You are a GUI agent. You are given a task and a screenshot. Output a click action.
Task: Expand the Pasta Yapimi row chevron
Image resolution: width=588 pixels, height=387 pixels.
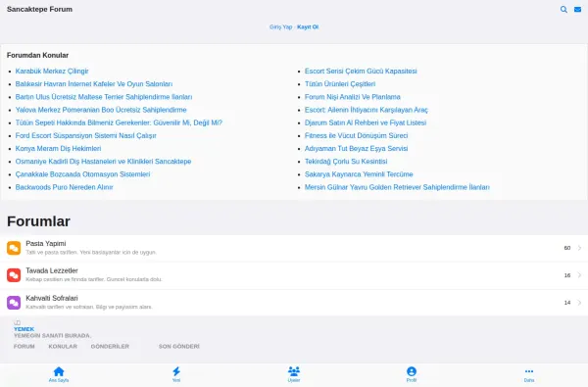pyautogui.click(x=579, y=248)
